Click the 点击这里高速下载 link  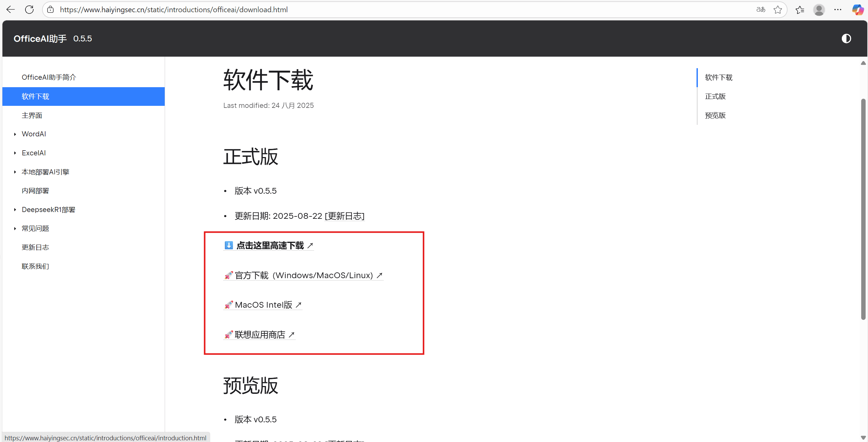[270, 245]
